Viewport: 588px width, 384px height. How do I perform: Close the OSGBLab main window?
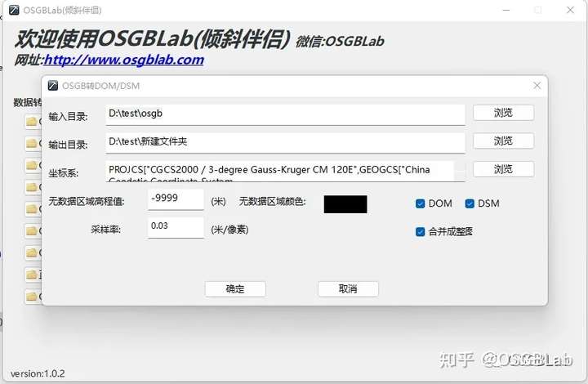570,10
